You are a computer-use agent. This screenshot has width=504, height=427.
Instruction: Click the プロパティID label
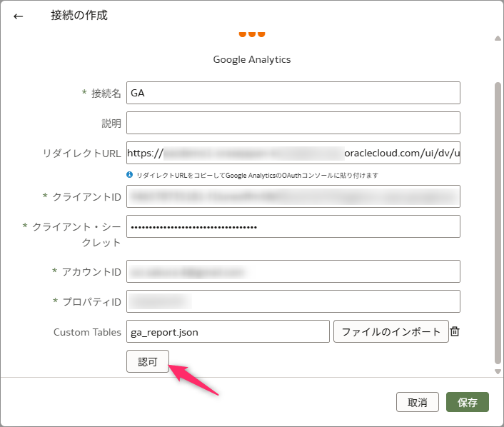(x=91, y=301)
